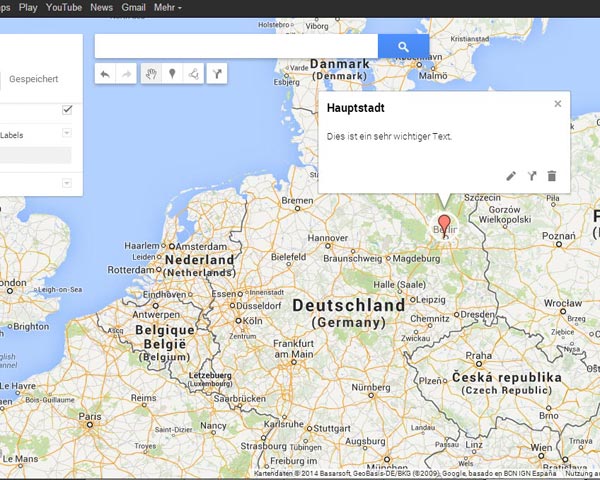Click the Bremen city label
Viewport: 600px width, 480px height.
[297, 201]
